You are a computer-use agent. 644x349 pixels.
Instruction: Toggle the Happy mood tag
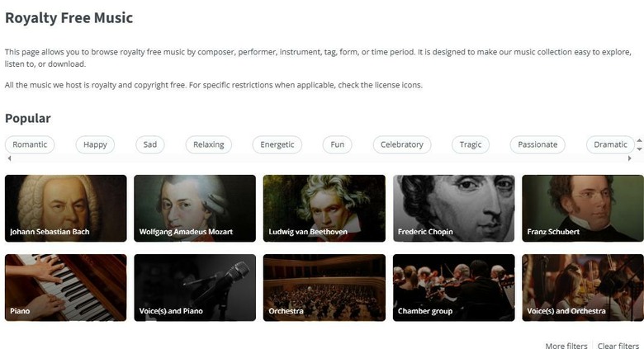[x=95, y=144]
